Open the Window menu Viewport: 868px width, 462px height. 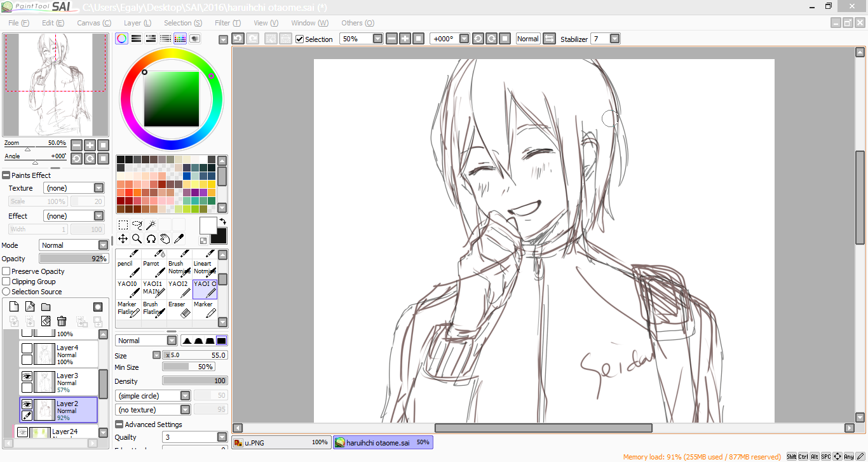[x=309, y=23]
